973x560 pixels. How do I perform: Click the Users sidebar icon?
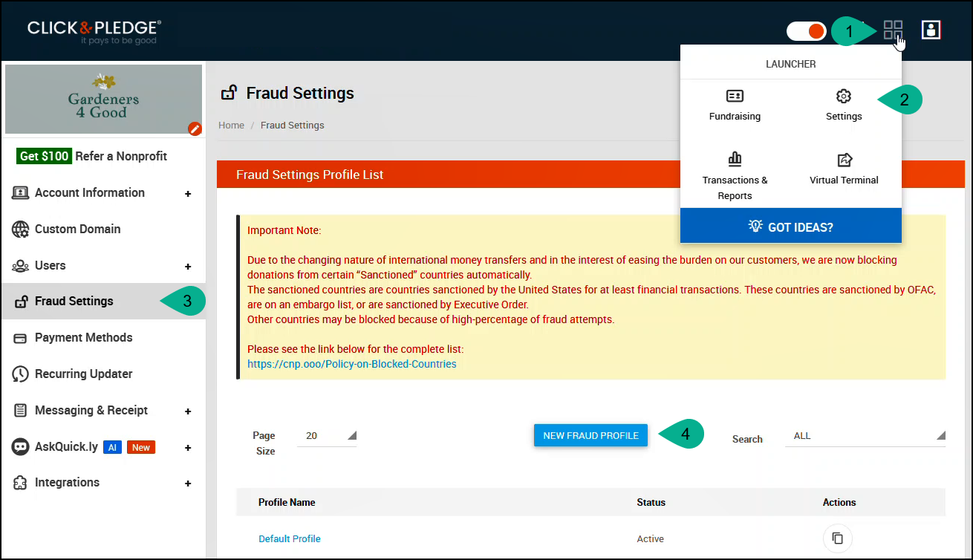pyautogui.click(x=21, y=266)
